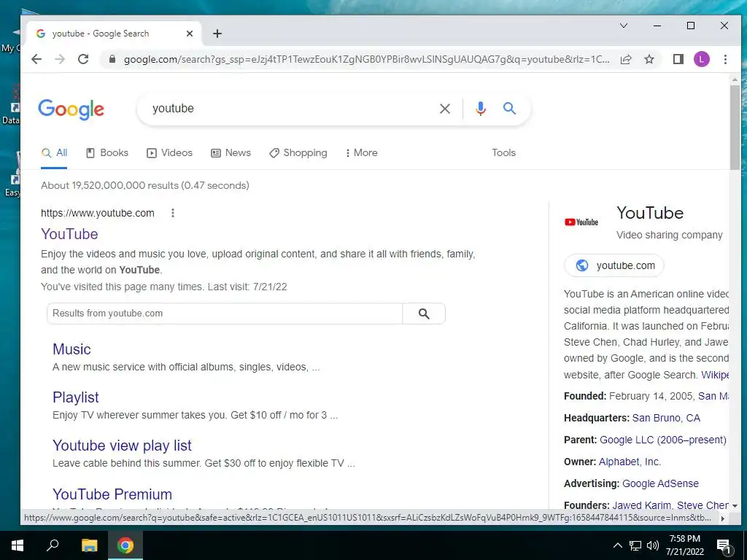Viewport: 747px width, 560px height.
Task: Expand the tab search chevron
Action: [624, 26]
